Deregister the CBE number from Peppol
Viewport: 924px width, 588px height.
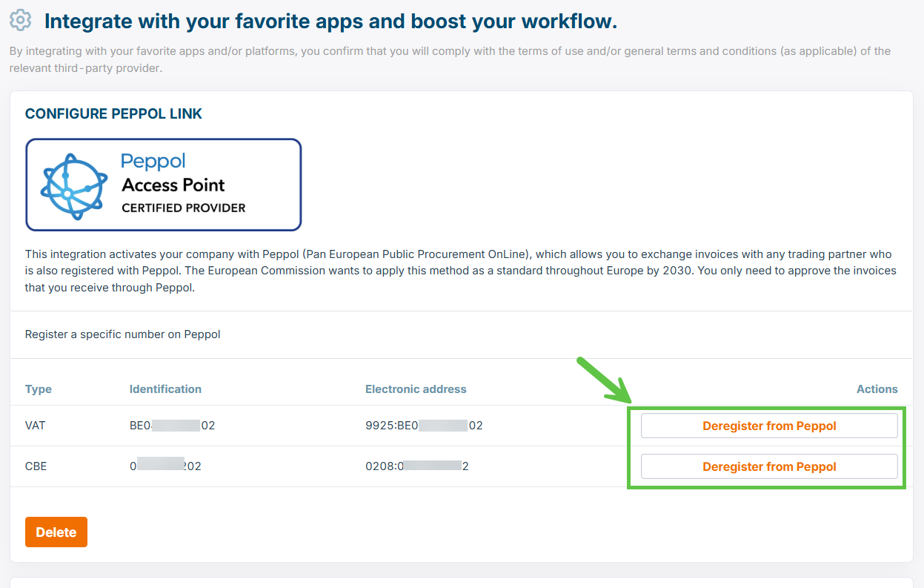[x=769, y=466]
